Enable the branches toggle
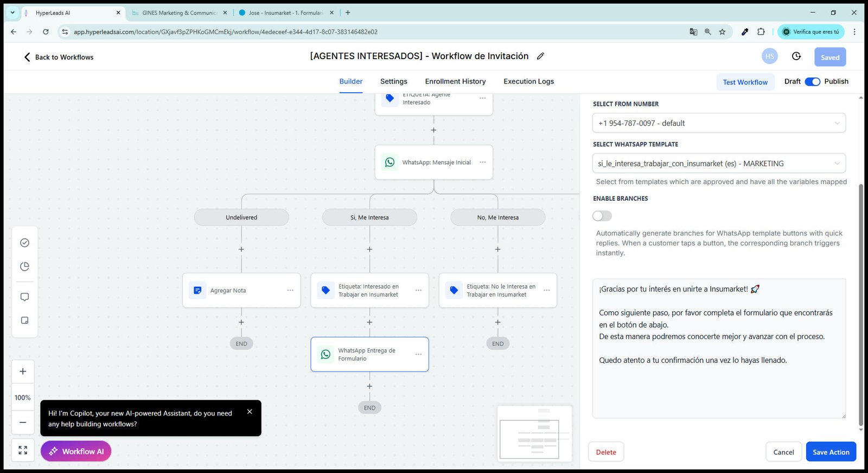The image size is (868, 473). (x=602, y=216)
